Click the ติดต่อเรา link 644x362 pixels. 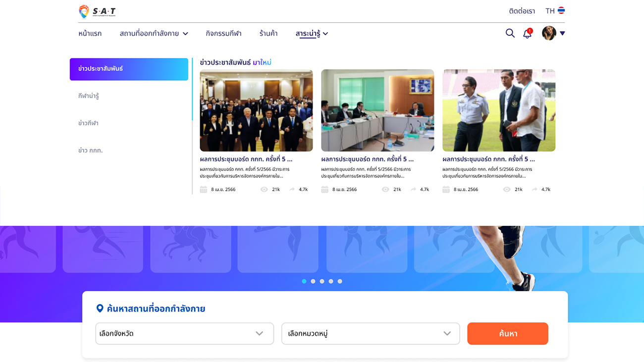pyautogui.click(x=522, y=11)
